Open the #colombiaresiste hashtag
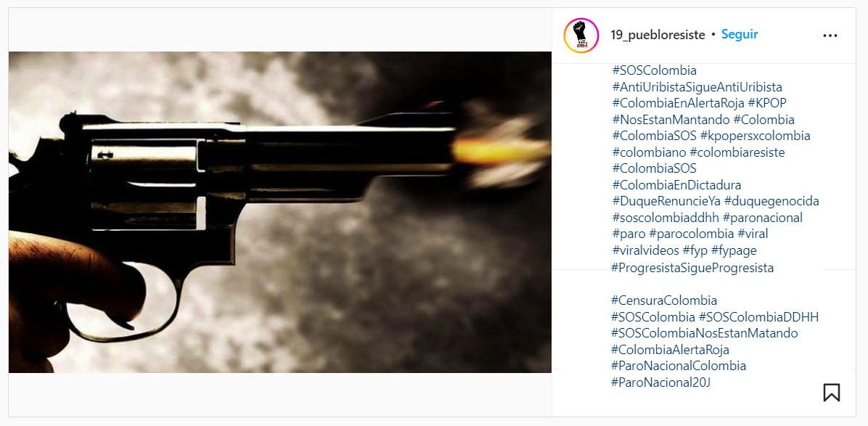Viewport: 868px width, 426px height. click(737, 152)
